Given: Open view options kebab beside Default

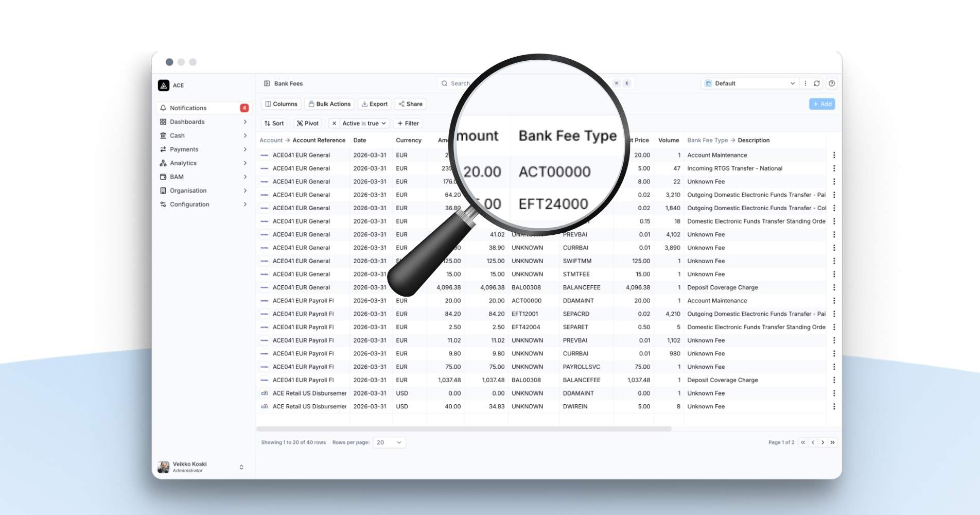Looking at the screenshot, I should pyautogui.click(x=806, y=83).
